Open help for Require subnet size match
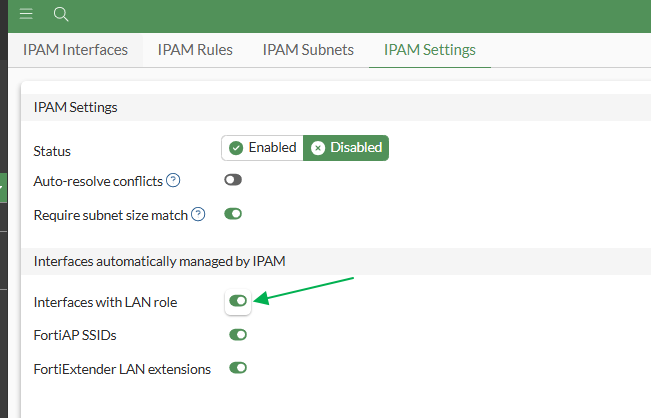 198,213
